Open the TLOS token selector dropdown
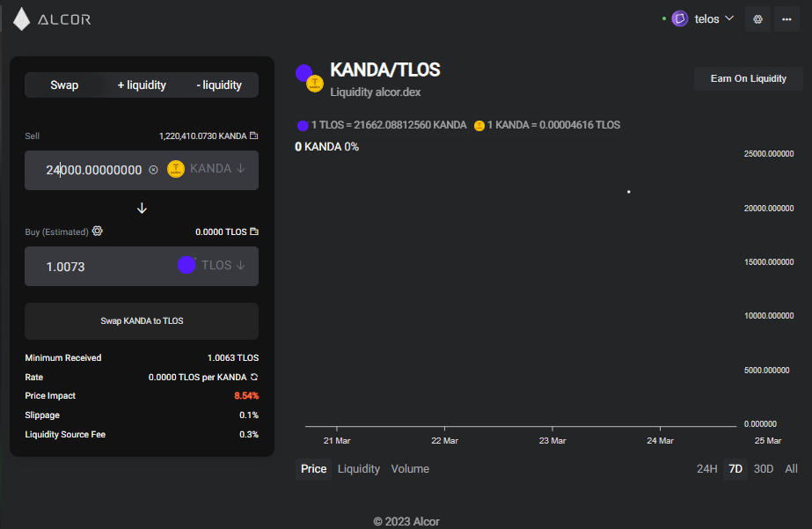812x529 pixels. click(x=223, y=265)
